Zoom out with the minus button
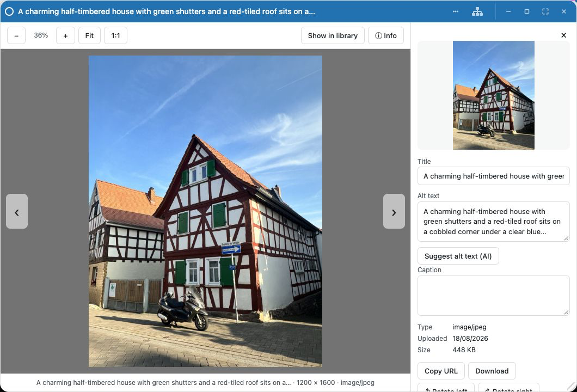The width and height of the screenshot is (577, 392). click(x=16, y=36)
